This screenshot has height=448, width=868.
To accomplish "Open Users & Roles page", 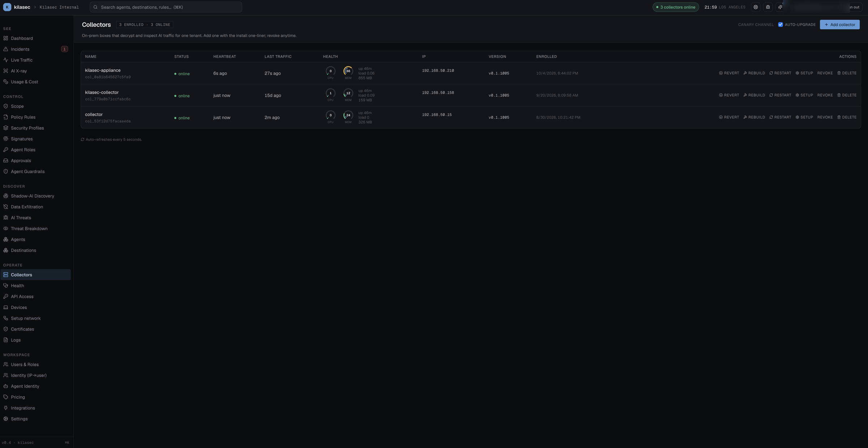I will point(35,364).
